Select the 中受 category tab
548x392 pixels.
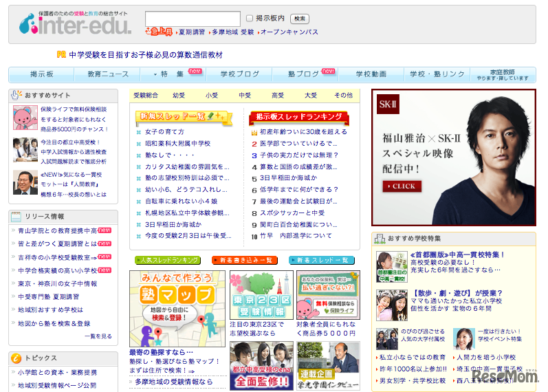(x=245, y=96)
